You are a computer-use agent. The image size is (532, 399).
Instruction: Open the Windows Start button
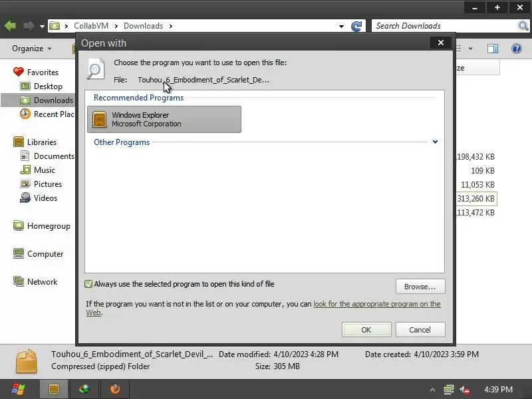click(18, 389)
